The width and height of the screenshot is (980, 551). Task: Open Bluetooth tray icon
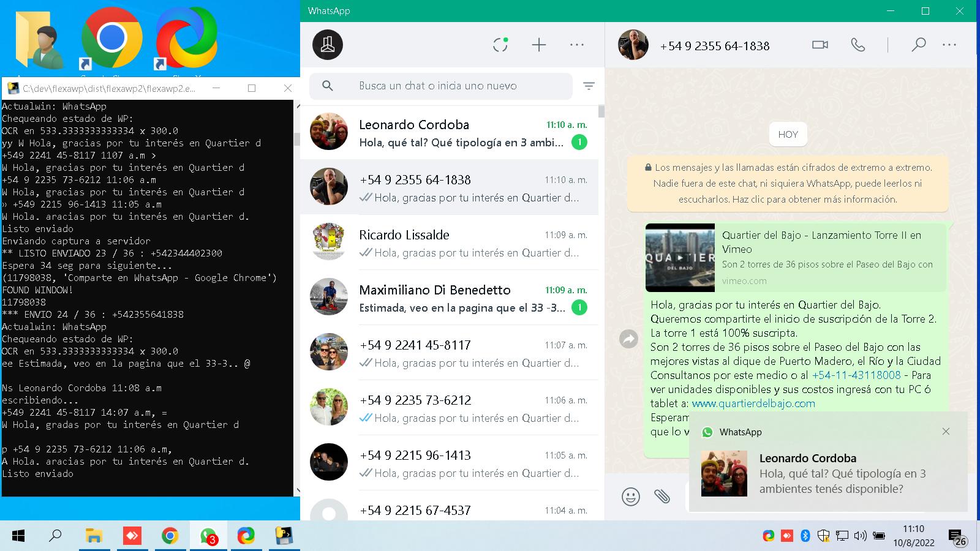click(805, 536)
